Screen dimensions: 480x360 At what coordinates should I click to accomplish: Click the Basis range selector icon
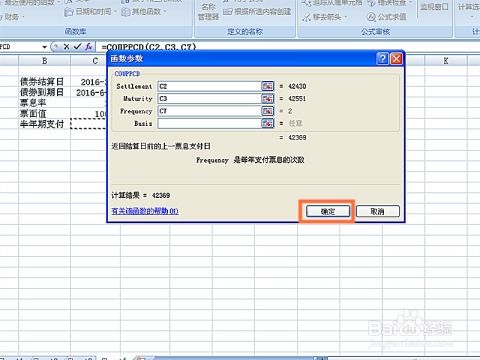267,123
